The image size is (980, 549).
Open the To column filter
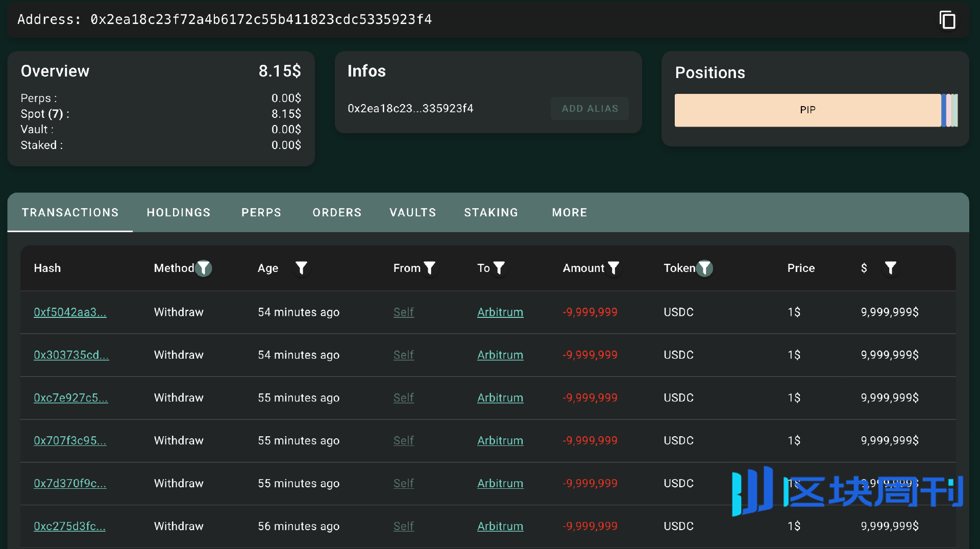[x=499, y=268]
